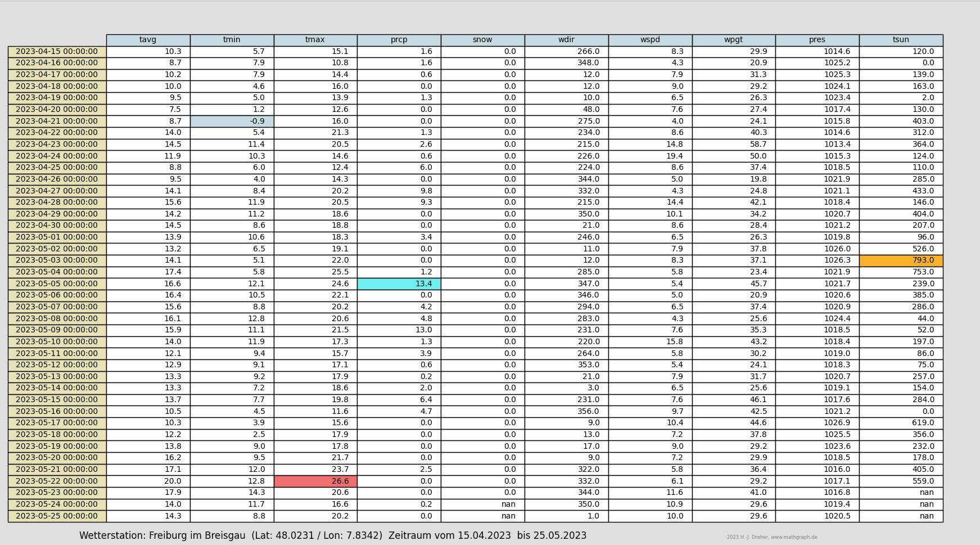The height and width of the screenshot is (545, 980).
Task: Select tsun value 619.0 on 2023-05-17
Action: (x=901, y=423)
